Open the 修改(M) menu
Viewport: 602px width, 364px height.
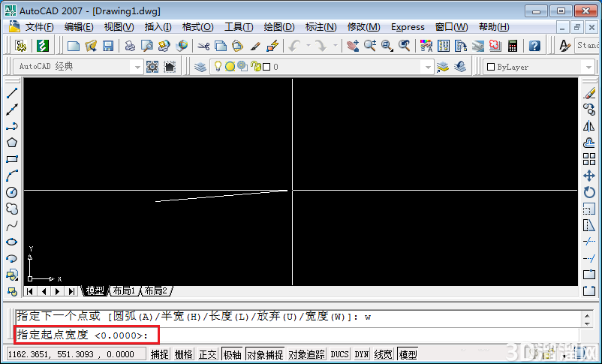(363, 27)
